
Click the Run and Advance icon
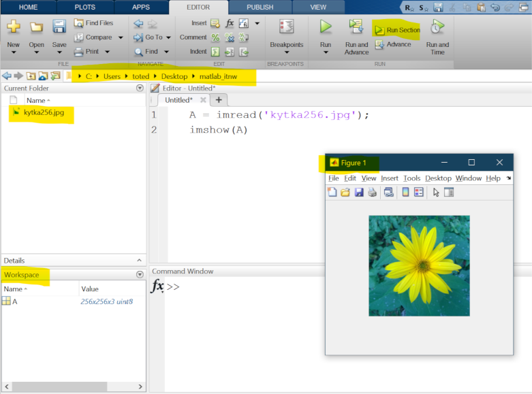point(356,27)
